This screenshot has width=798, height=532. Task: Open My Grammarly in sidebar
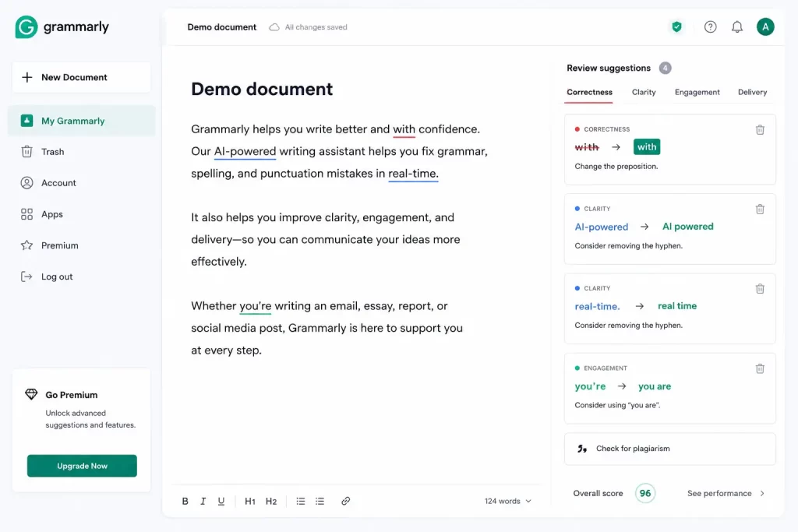click(x=81, y=121)
